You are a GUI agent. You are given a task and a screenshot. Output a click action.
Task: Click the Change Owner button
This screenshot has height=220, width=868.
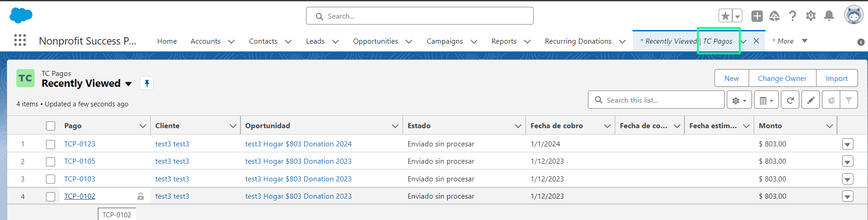point(782,78)
